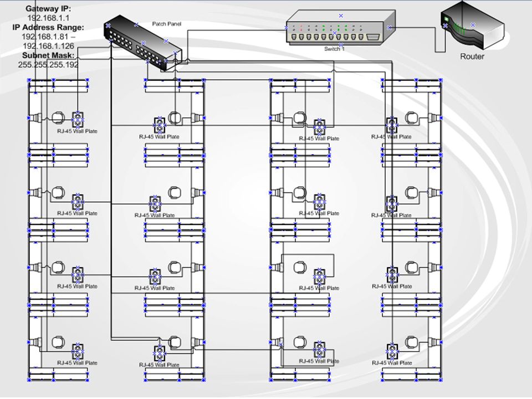Click the range start '192.168.1.81 –'

click(49, 37)
